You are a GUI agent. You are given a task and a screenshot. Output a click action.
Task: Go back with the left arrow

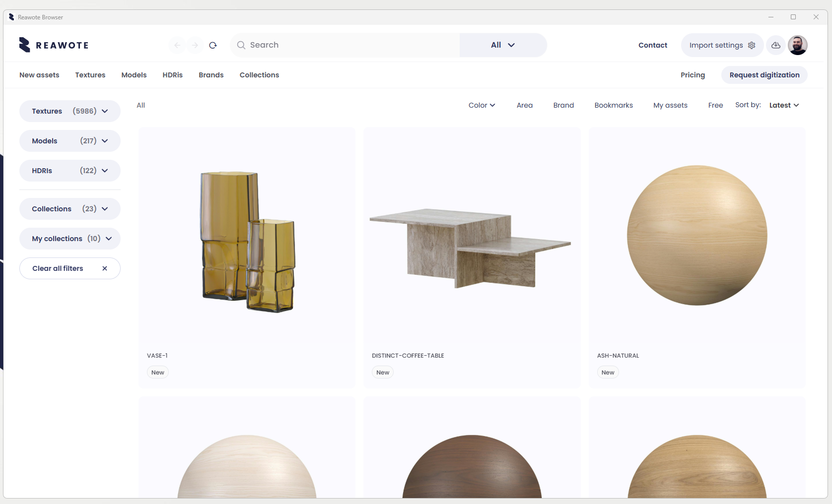[177, 45]
